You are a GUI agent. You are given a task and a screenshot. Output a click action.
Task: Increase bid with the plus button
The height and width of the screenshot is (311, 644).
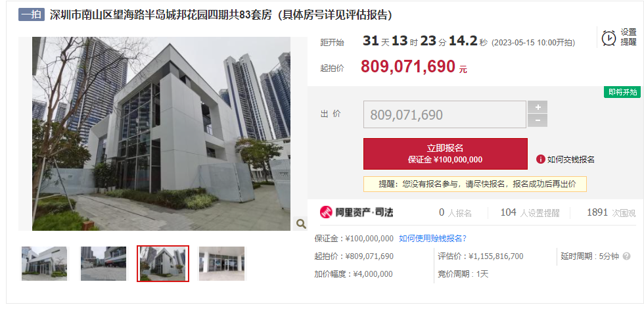[x=538, y=107]
